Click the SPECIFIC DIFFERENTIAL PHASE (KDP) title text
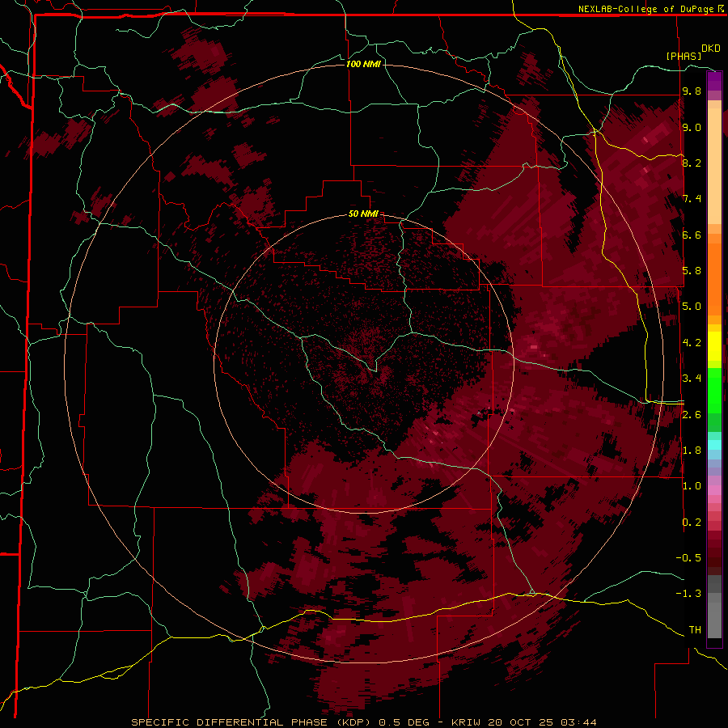Image resolution: width=728 pixels, height=728 pixels. pos(250,722)
